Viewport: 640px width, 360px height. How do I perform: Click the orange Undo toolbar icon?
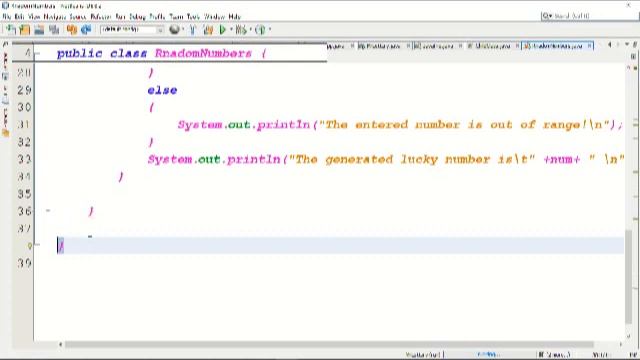(x=72, y=29)
